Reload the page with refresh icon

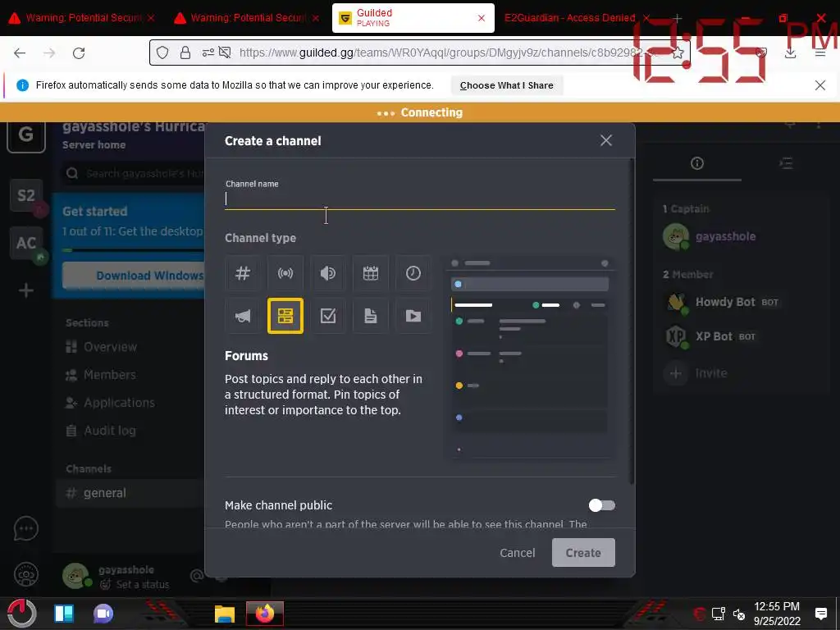[x=79, y=53]
